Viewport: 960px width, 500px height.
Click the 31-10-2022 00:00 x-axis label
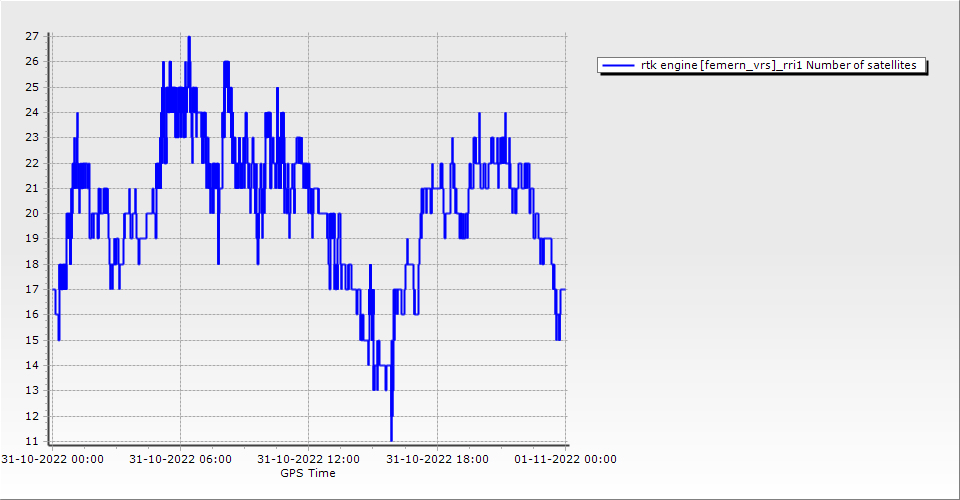52,460
